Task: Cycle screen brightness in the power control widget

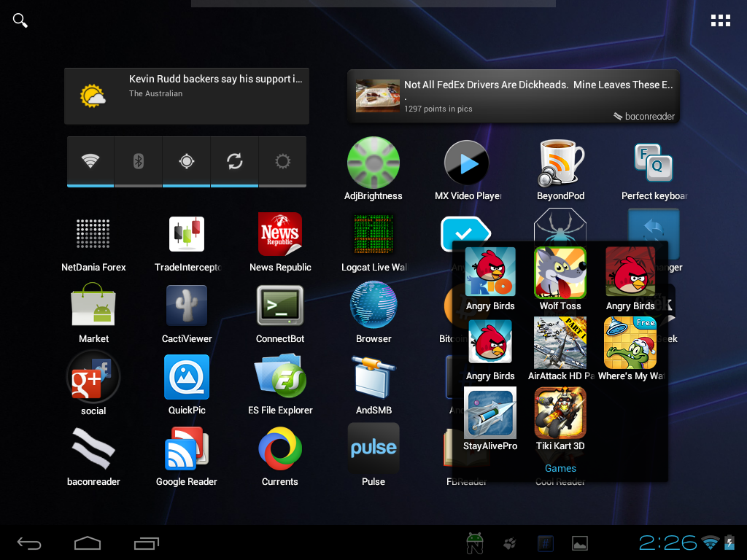Action: (x=283, y=162)
